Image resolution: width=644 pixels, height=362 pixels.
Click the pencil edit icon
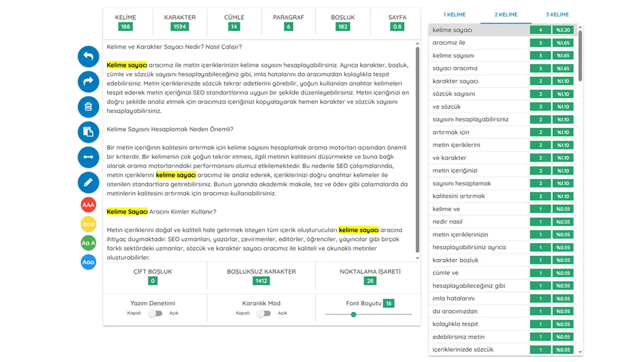tap(89, 182)
